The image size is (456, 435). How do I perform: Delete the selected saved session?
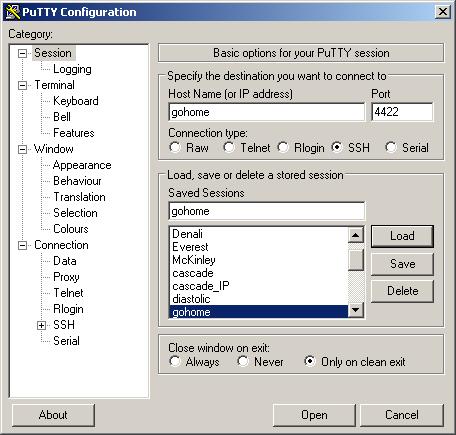pos(402,291)
